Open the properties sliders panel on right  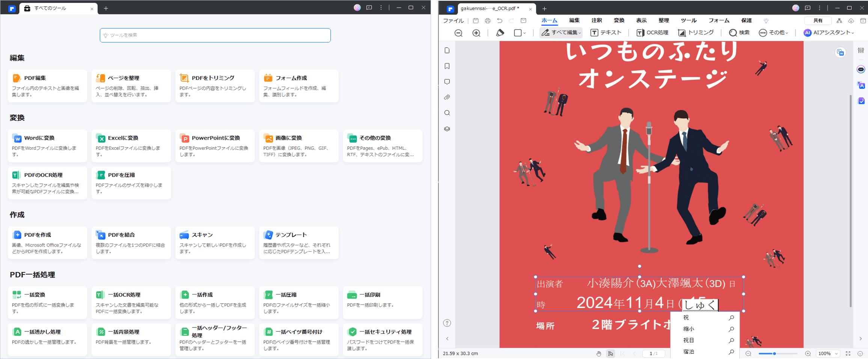pos(861,50)
